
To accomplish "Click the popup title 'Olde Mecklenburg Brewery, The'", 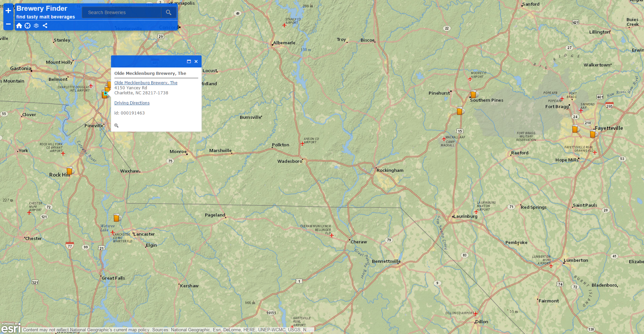I will [150, 73].
